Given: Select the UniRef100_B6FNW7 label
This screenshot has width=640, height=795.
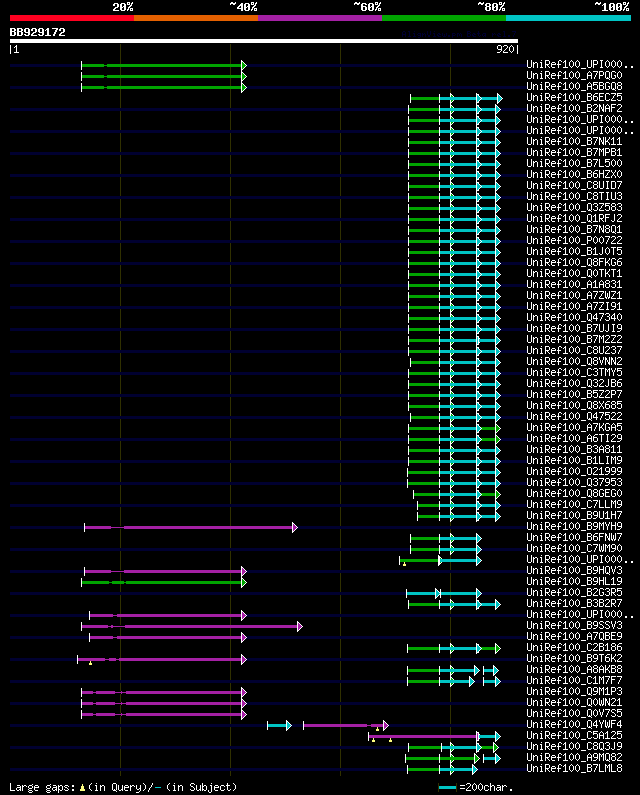Looking at the screenshot, I should [574, 537].
